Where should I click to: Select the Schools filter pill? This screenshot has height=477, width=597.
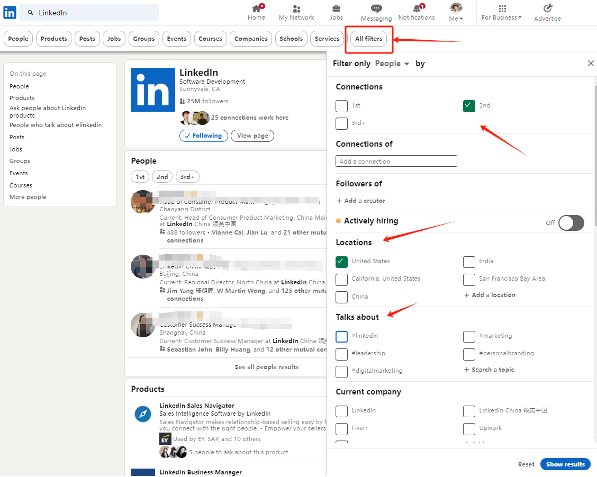[x=291, y=39]
